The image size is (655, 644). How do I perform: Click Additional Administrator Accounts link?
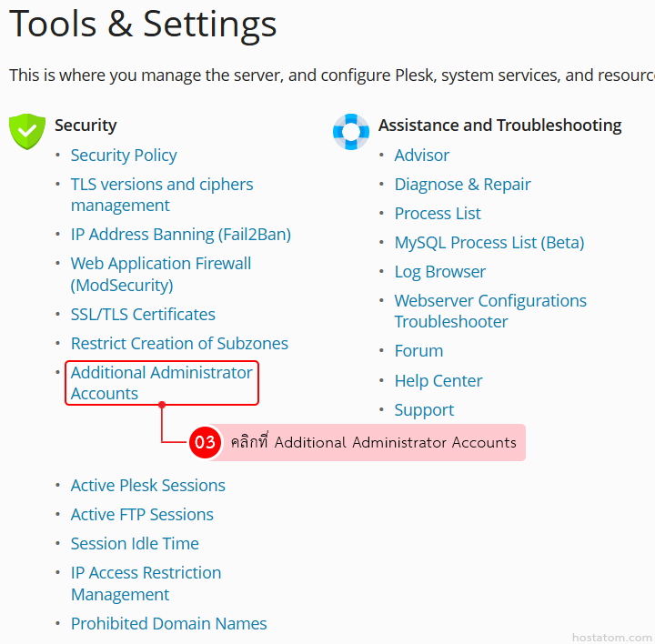pyautogui.click(x=161, y=383)
